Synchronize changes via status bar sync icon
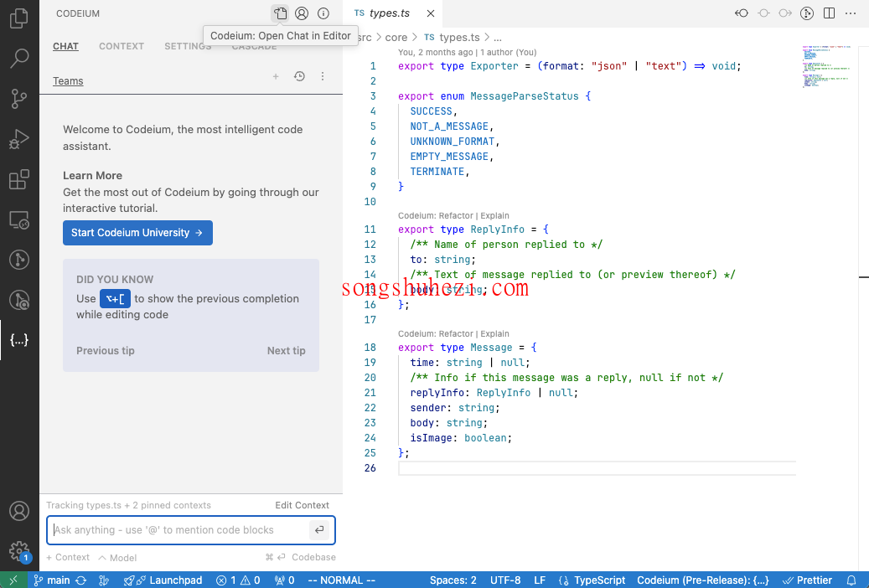Image resolution: width=869 pixels, height=588 pixels. click(81, 580)
